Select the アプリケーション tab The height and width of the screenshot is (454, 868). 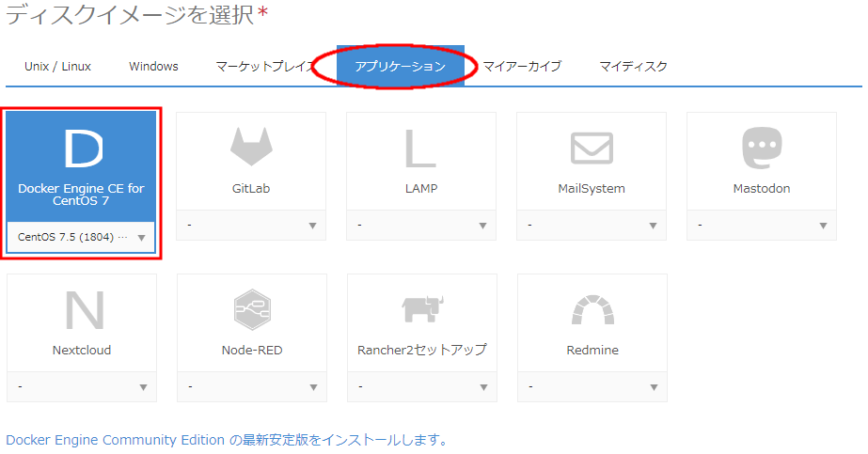[x=401, y=67]
